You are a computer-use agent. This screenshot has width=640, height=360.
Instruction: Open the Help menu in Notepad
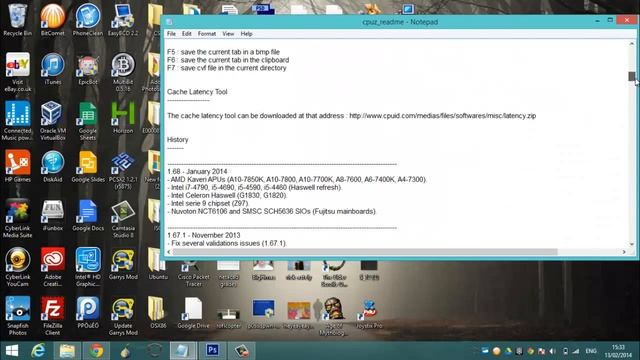pos(246,34)
